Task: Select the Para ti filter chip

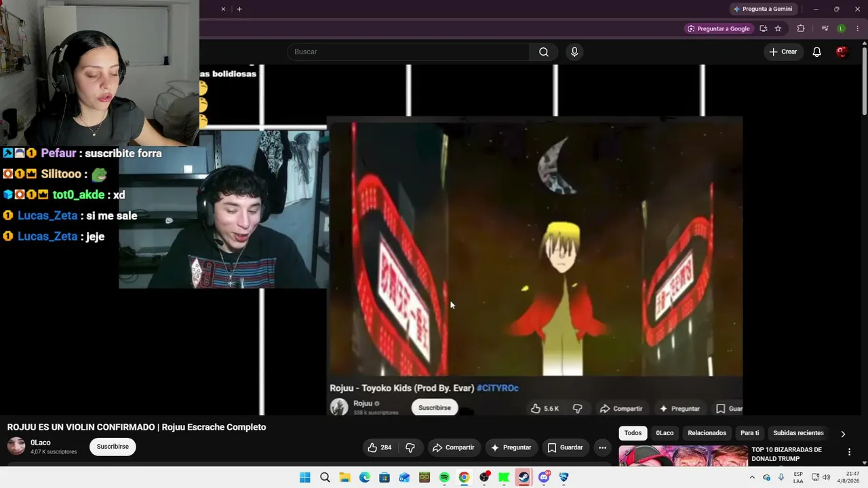Action: [x=749, y=433]
